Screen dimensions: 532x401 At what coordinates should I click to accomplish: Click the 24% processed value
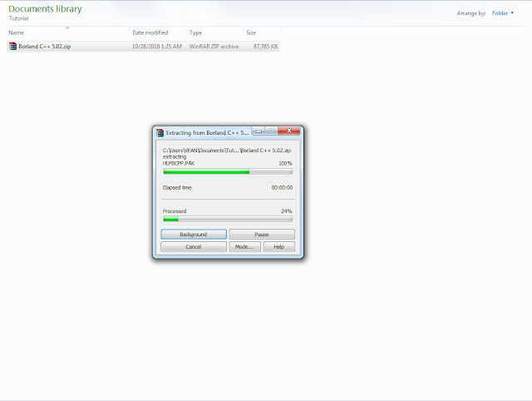(x=287, y=211)
